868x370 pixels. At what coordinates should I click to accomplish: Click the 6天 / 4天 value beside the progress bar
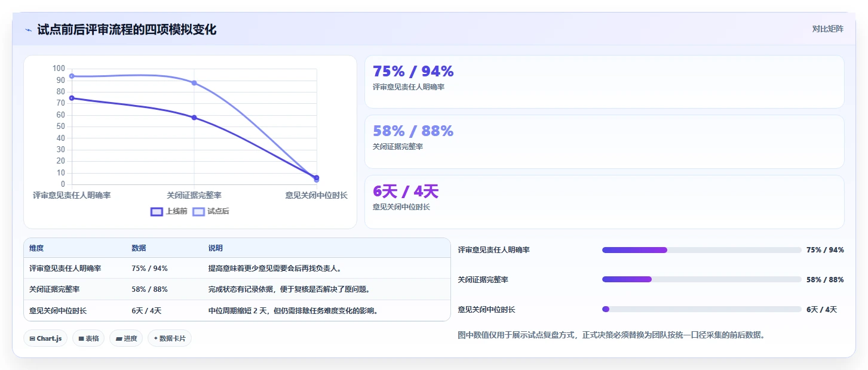pyautogui.click(x=822, y=310)
